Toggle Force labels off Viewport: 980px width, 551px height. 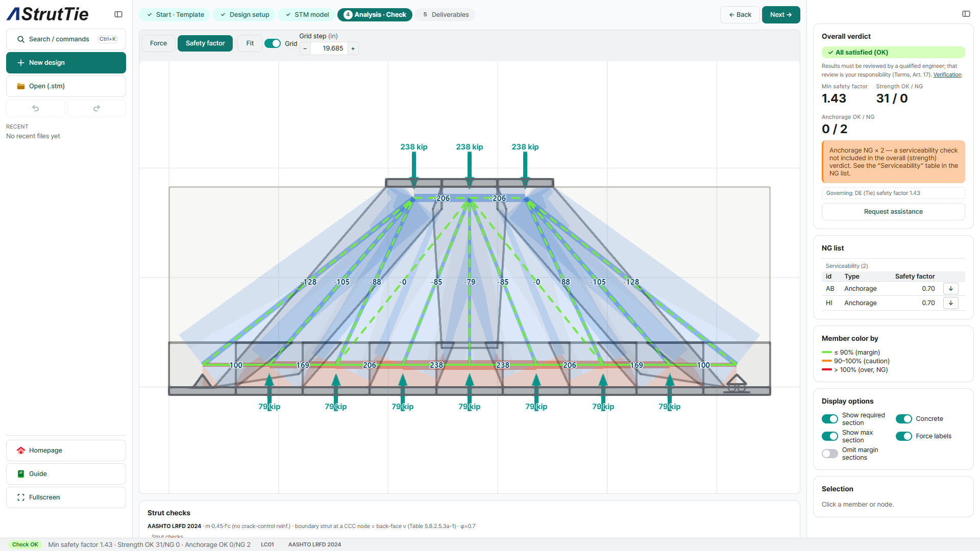[x=904, y=436]
